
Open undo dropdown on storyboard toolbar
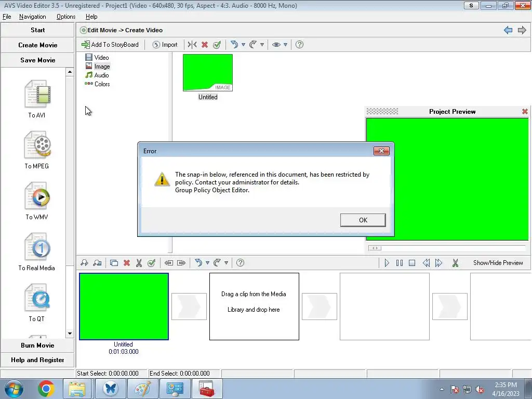coord(207,262)
